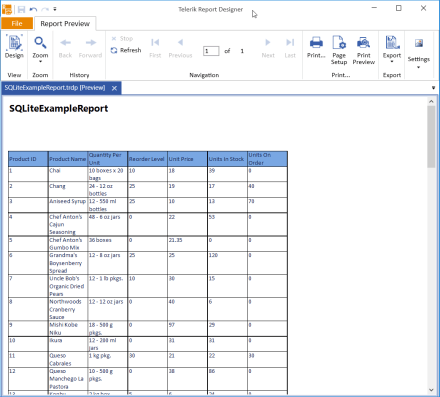The width and height of the screenshot is (440, 397).
Task: Refresh the report preview
Action: (x=126, y=50)
